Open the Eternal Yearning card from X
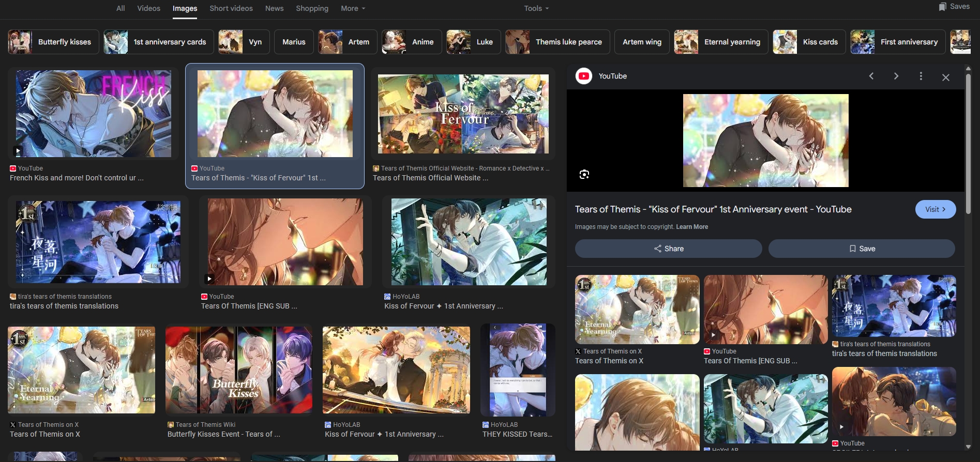Viewport: 980px width, 462px height. [82, 370]
